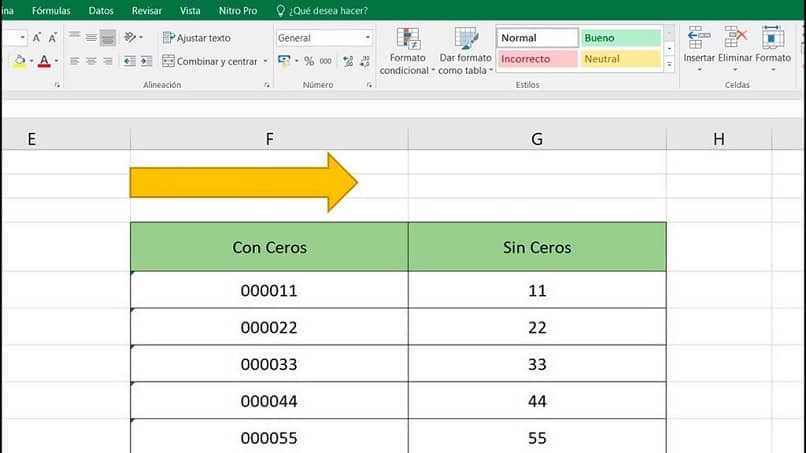
Task: Open the Nitro Pro ribbon tab
Action: [x=238, y=10]
